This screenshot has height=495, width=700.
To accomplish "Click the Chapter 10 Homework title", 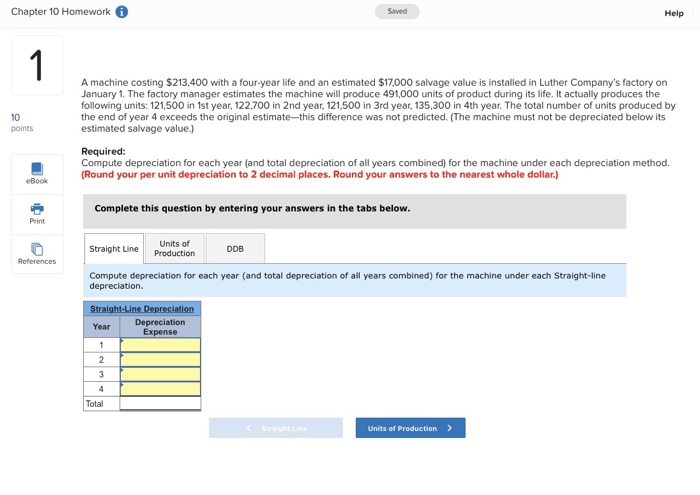I will click(61, 12).
